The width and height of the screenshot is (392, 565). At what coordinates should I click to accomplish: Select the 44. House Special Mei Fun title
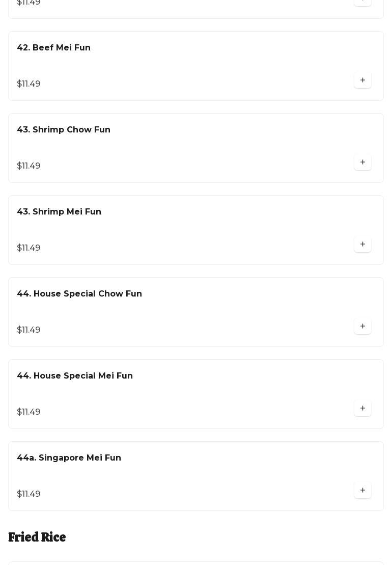tap(75, 375)
